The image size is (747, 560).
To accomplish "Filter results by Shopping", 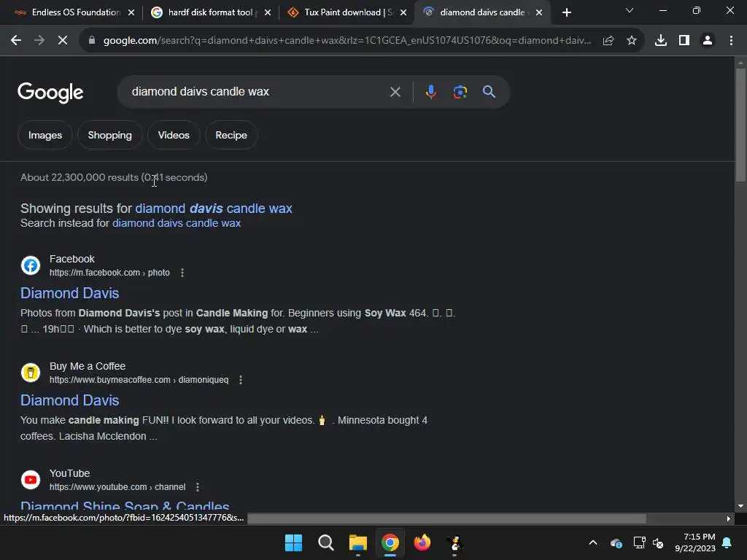I will click(x=110, y=135).
